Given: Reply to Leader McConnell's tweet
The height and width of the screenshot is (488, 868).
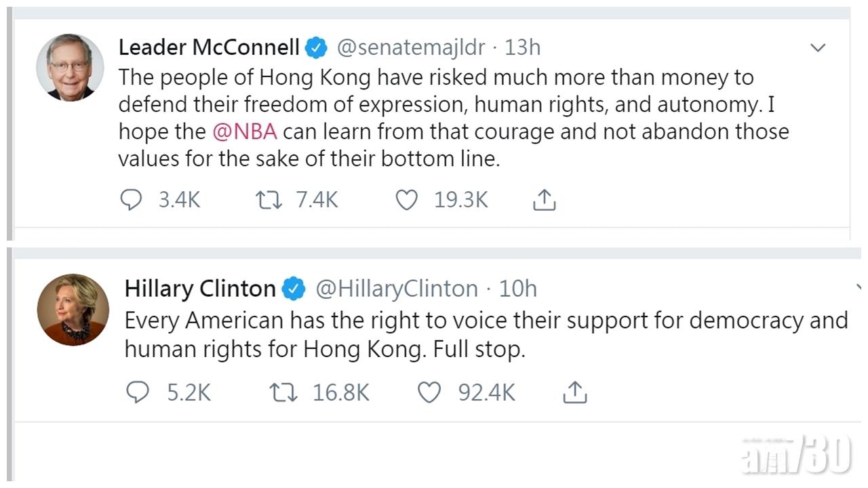Looking at the screenshot, I should (x=131, y=200).
